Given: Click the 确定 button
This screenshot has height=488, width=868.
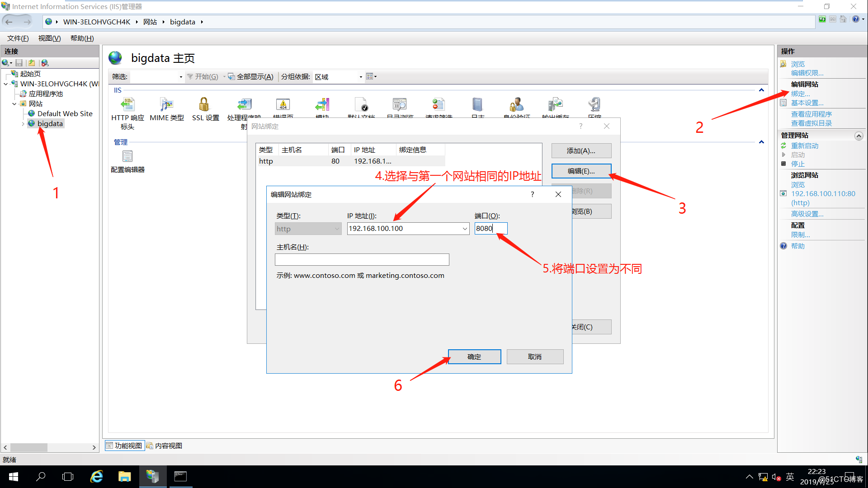Looking at the screenshot, I should coord(474,357).
